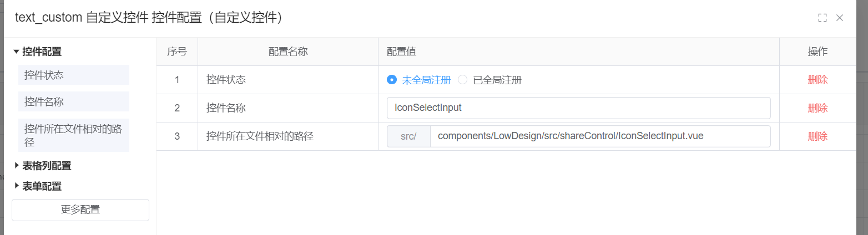Click the IconSelectInput name input field
This screenshot has width=868, height=235.
(x=578, y=108)
